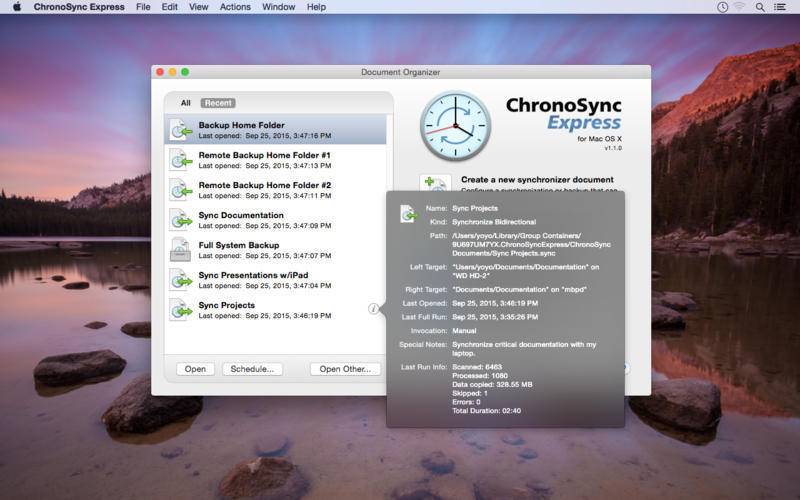
Task: Click the info button beside Sync Projects
Action: pos(373,309)
